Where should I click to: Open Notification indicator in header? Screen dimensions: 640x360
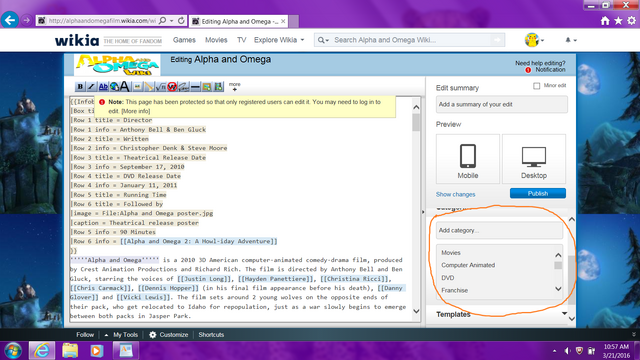[x=546, y=70]
